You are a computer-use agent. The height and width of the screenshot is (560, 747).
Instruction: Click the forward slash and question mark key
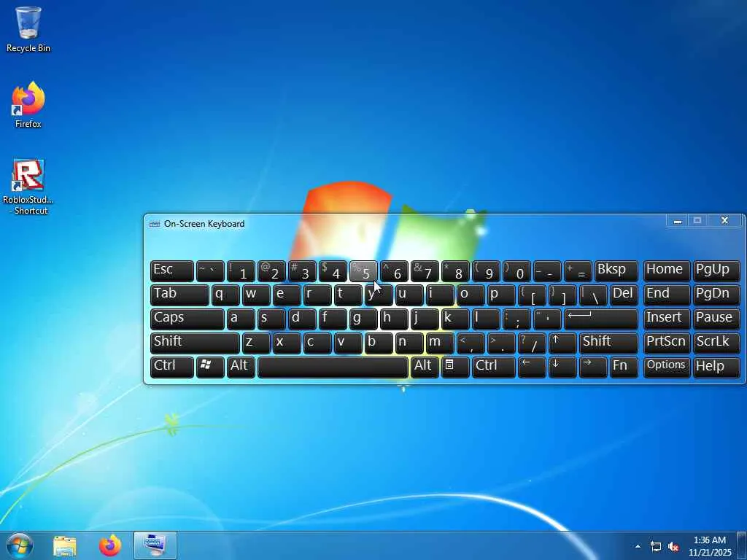(532, 343)
